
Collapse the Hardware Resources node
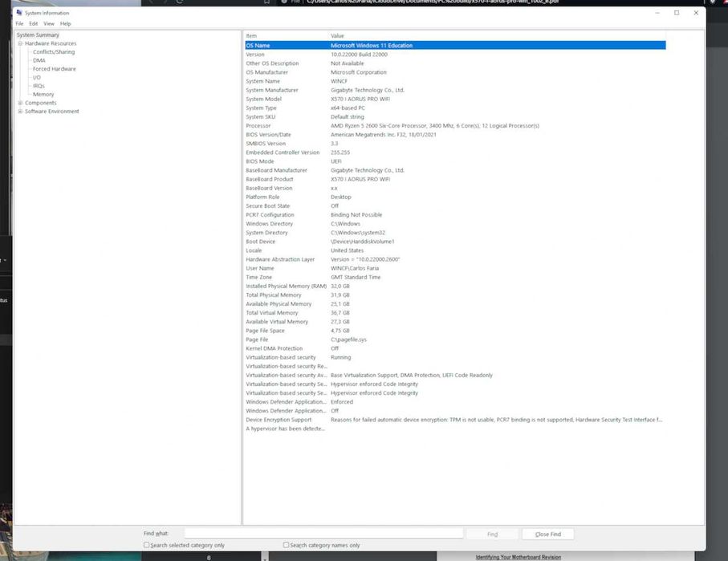click(x=20, y=43)
